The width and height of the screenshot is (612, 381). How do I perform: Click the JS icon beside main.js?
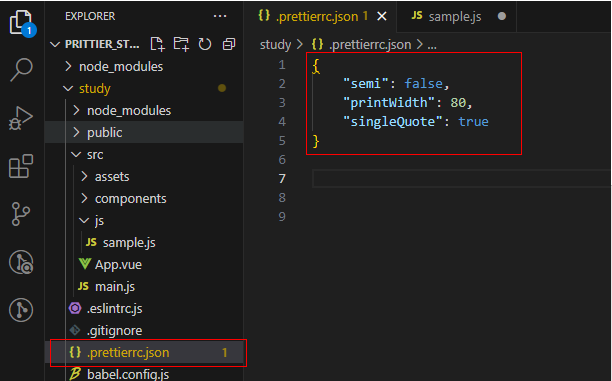pyautogui.click(x=83, y=286)
